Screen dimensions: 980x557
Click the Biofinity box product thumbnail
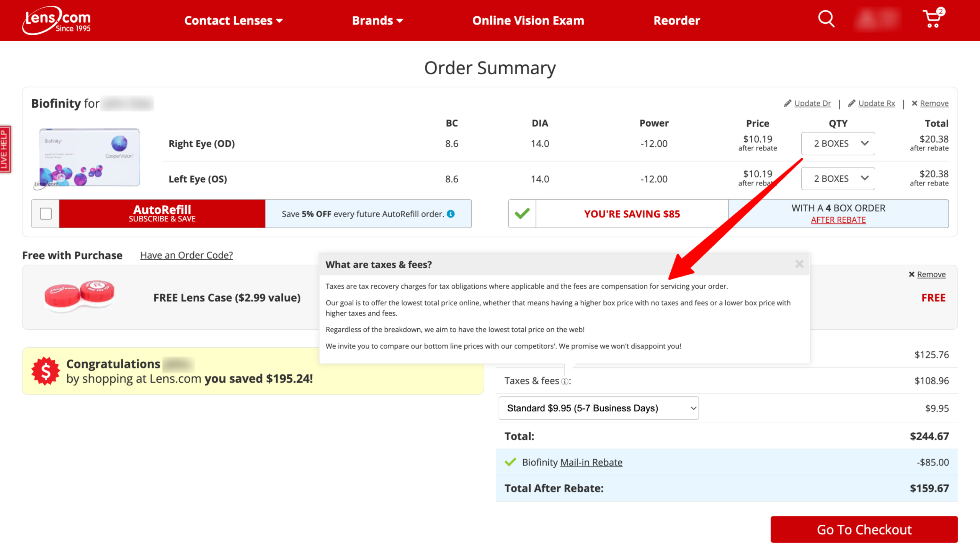(89, 157)
